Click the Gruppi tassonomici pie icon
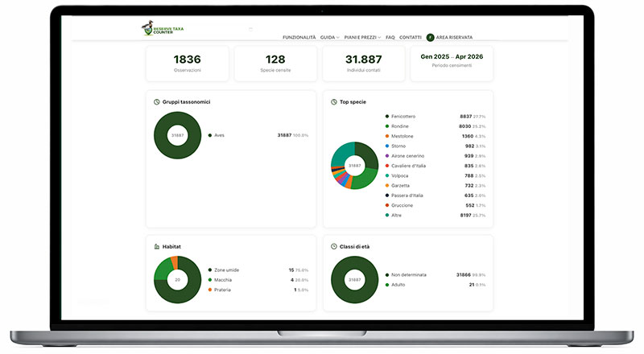The height and width of the screenshot is (354, 644). (x=156, y=102)
